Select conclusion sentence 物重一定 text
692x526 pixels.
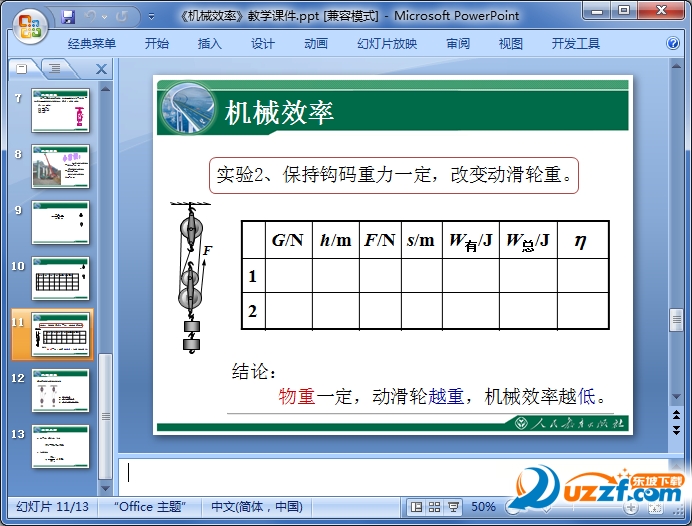point(441,396)
